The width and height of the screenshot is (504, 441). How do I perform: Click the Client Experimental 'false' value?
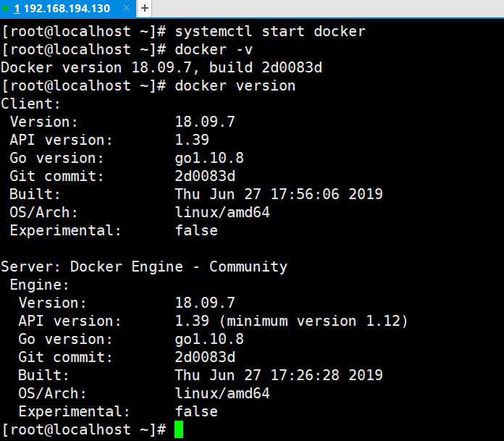(x=196, y=230)
